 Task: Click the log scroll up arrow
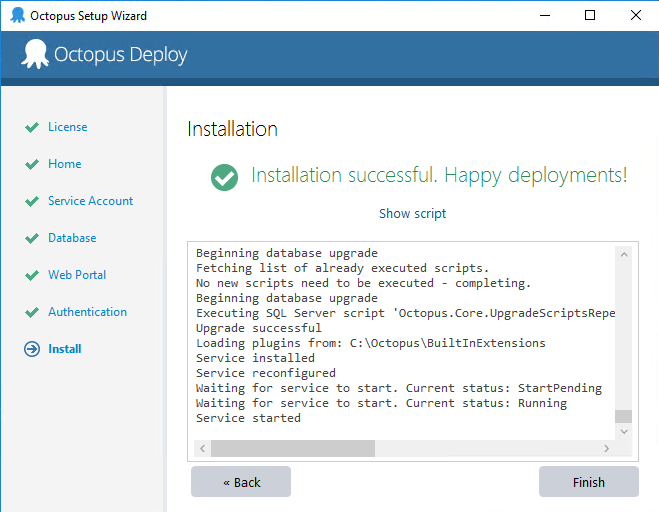(x=624, y=254)
